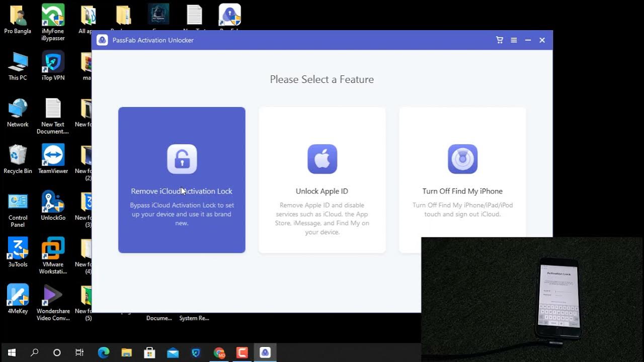Open the New Text Document file
644x362 pixels.
point(53,116)
